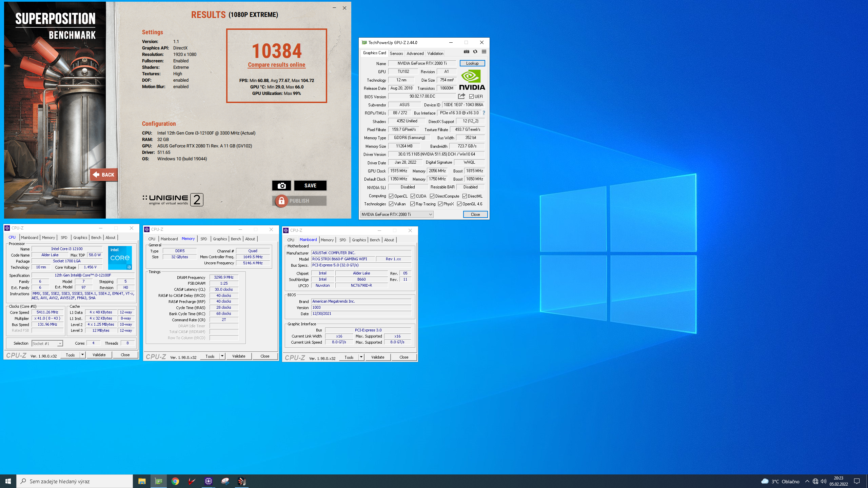Click the BIOS share export icon in GPU-Z

pyautogui.click(x=461, y=96)
